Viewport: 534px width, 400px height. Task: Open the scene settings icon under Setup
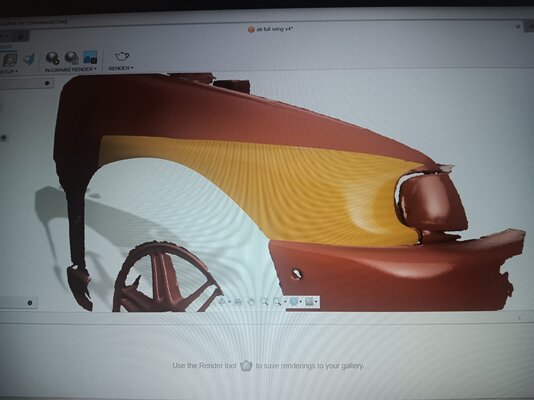[x=10, y=60]
